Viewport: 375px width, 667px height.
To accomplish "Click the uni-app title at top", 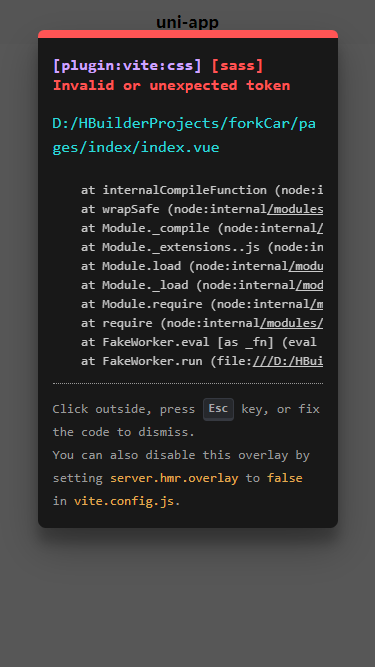I will [188, 22].
